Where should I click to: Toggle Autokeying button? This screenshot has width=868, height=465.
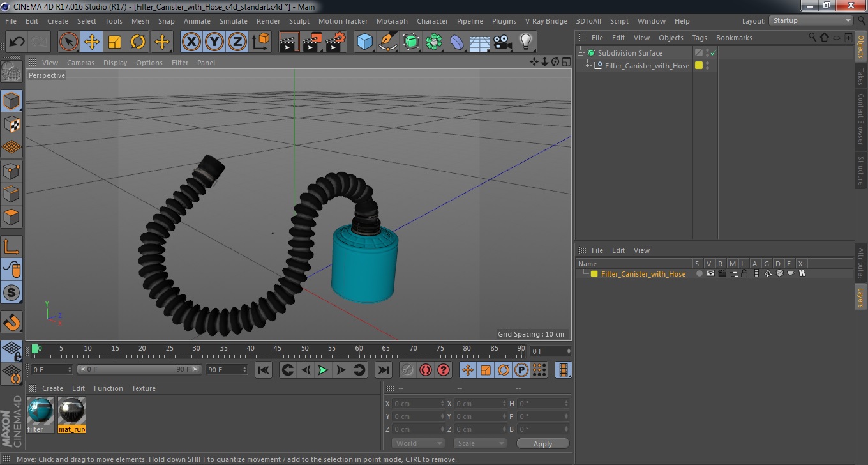[x=426, y=370]
